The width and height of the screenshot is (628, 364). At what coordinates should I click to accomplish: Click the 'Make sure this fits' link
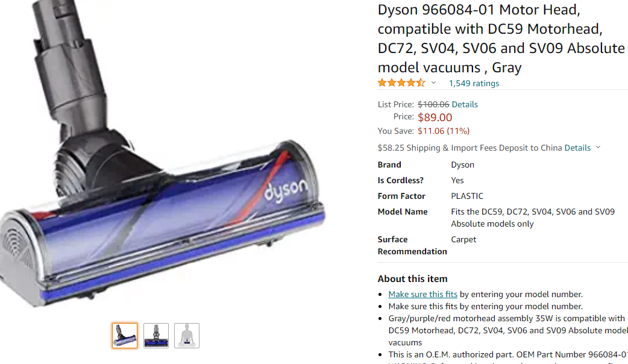coord(423,294)
